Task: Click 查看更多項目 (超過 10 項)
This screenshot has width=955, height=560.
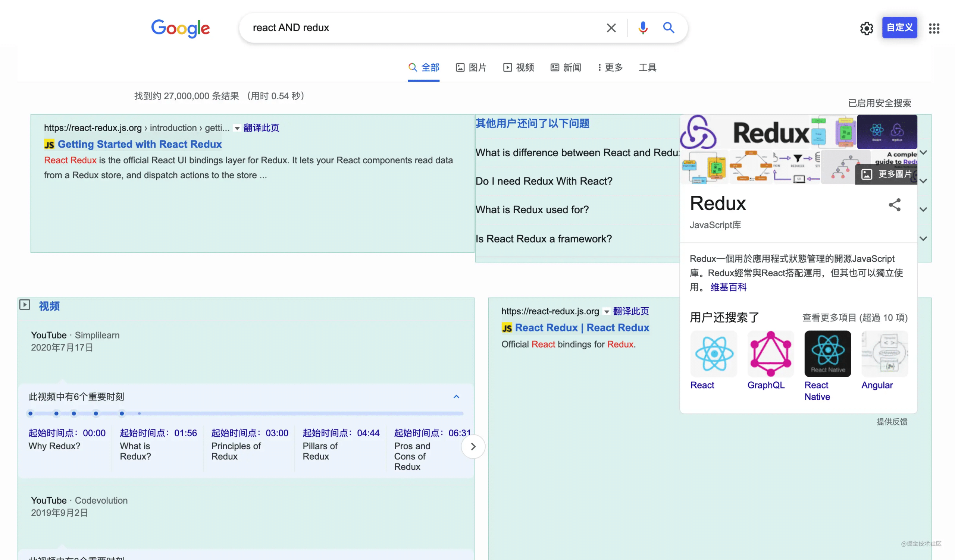Action: pos(855,317)
